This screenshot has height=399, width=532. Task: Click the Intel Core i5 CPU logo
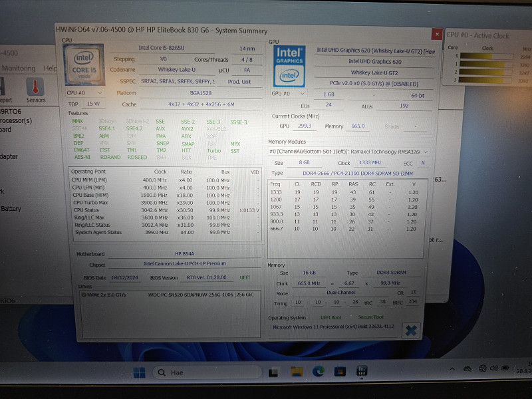tap(84, 65)
